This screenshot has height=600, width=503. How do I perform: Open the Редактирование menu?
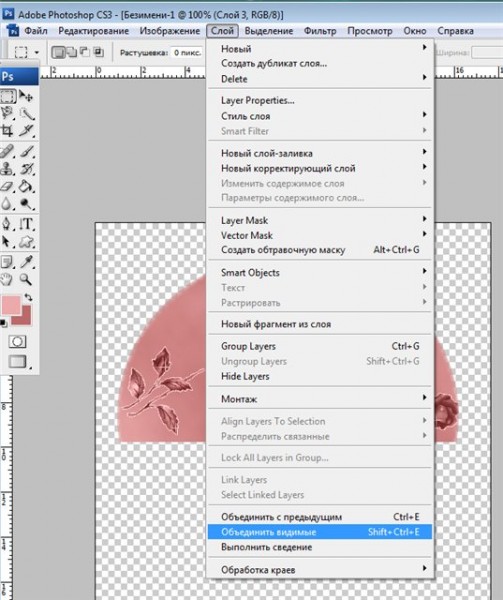click(93, 31)
